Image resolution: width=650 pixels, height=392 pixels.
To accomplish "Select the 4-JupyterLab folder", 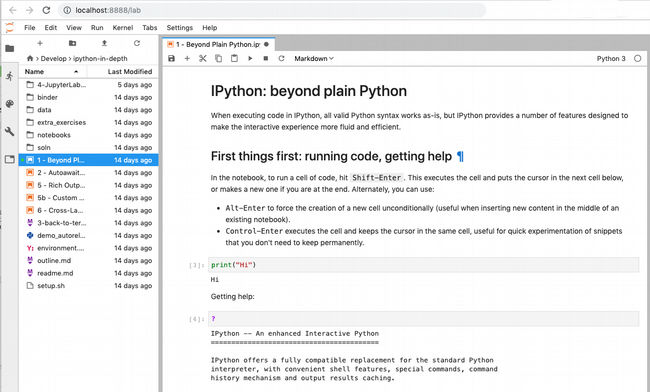I will coord(89,85).
